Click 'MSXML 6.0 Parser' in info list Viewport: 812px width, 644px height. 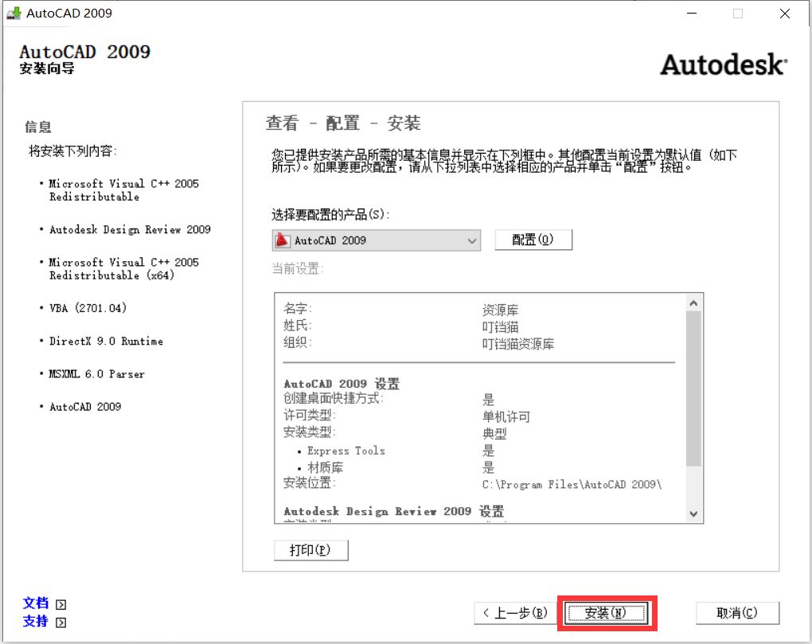tap(97, 374)
